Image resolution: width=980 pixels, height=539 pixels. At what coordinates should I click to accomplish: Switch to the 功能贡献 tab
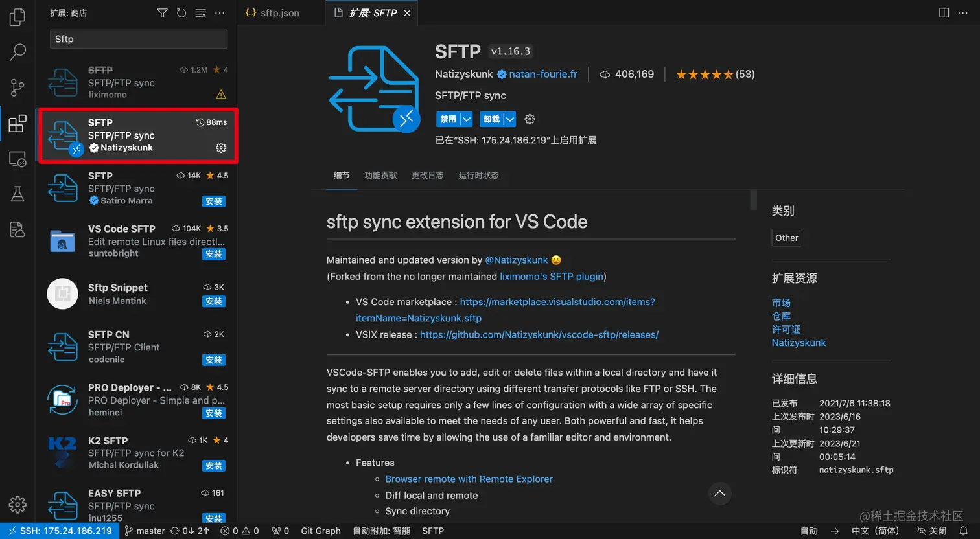(x=380, y=176)
